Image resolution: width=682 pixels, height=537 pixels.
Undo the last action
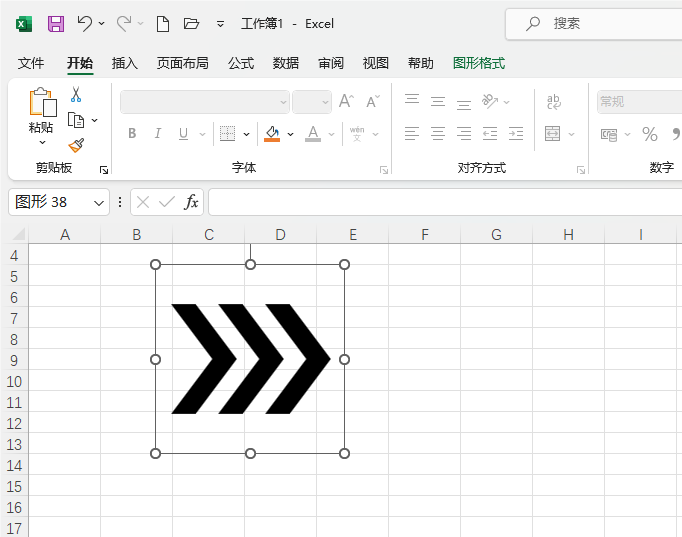point(84,23)
